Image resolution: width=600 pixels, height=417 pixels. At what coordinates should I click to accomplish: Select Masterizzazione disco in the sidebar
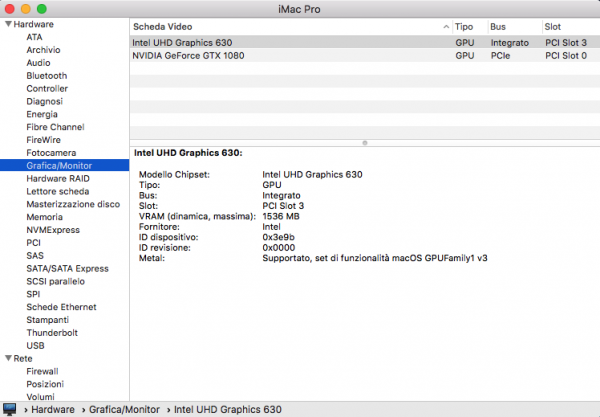coord(73,204)
